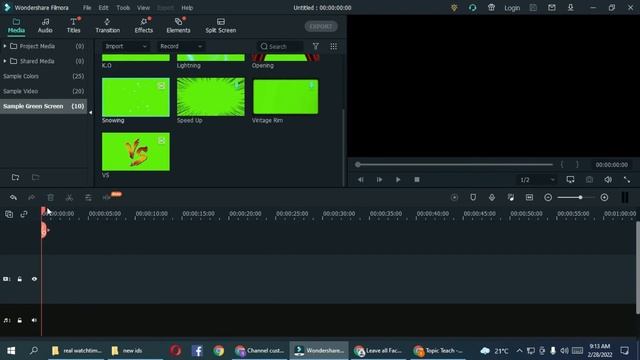Click the subtitle caption icon in timeline toolbar
The height and width of the screenshot is (360, 640).
tap(529, 198)
